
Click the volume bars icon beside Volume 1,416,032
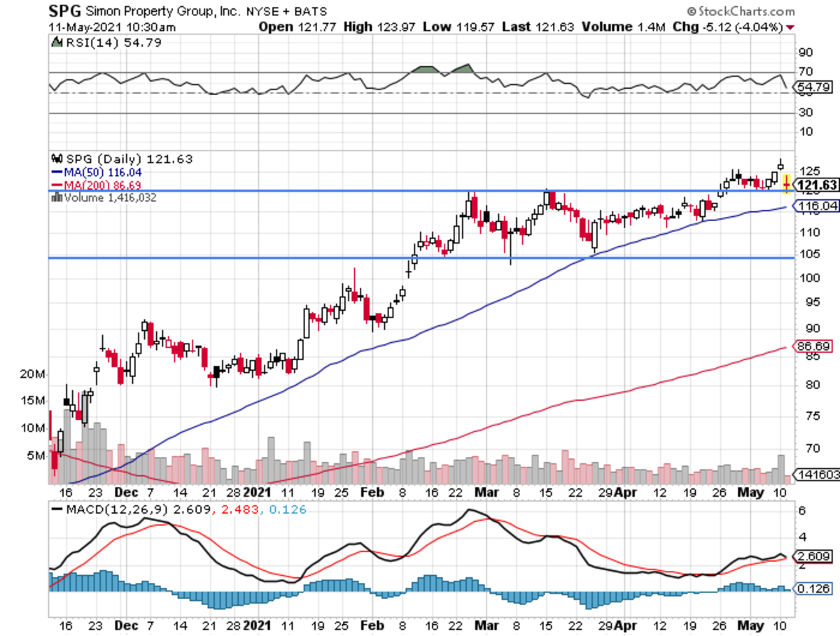click(56, 198)
